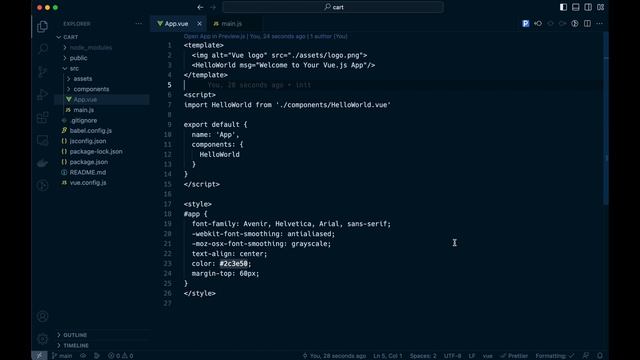This screenshot has height=360, width=640.
Task: Change LF end of line sequence
Action: click(472, 356)
